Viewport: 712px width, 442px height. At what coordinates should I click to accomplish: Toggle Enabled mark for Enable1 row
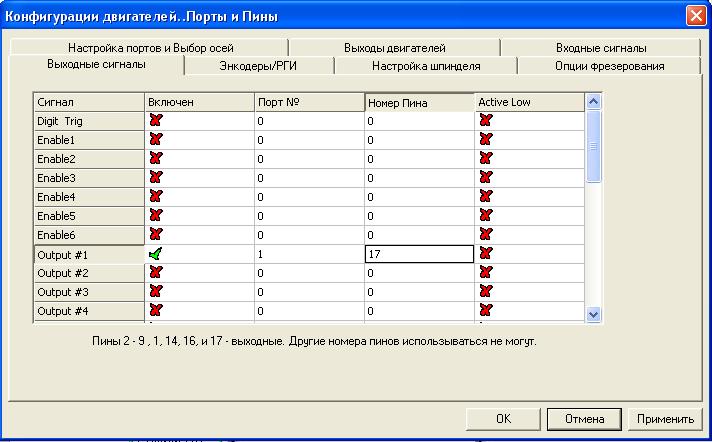click(x=156, y=139)
